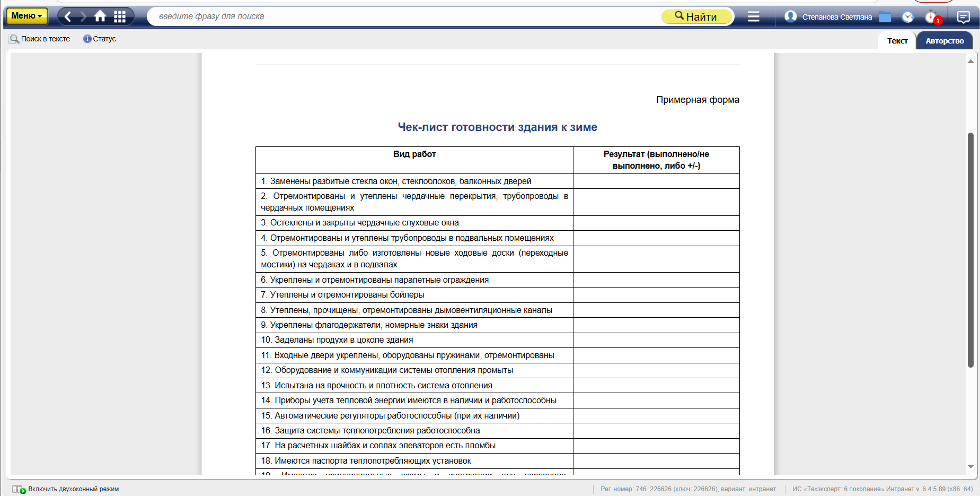Enable двухоконный режим
980x496 pixels.
pos(73,489)
